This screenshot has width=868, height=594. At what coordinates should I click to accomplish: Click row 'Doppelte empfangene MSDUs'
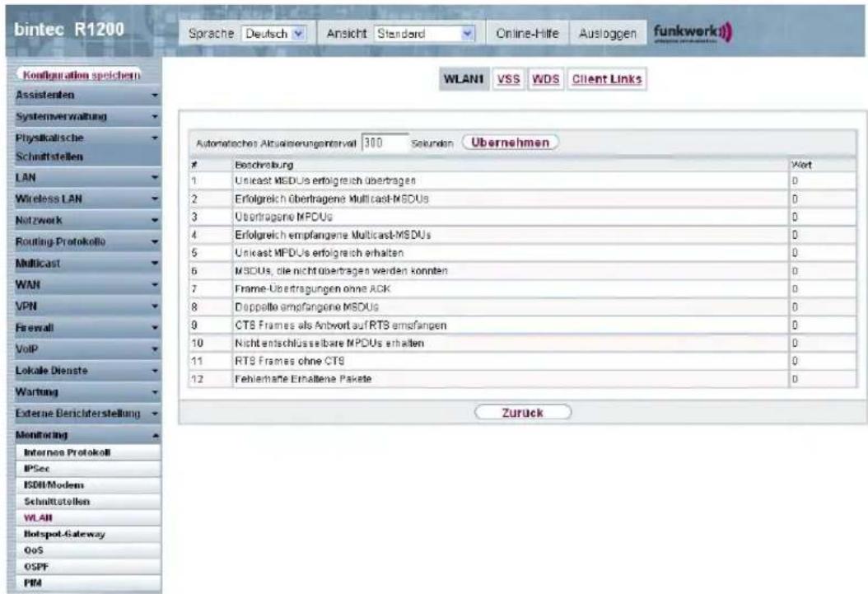(522, 306)
